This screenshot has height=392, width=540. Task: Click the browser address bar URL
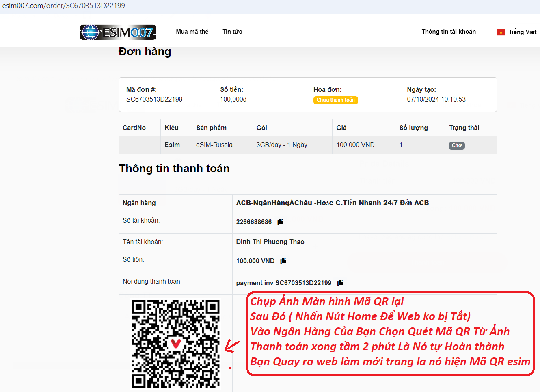(64, 6)
